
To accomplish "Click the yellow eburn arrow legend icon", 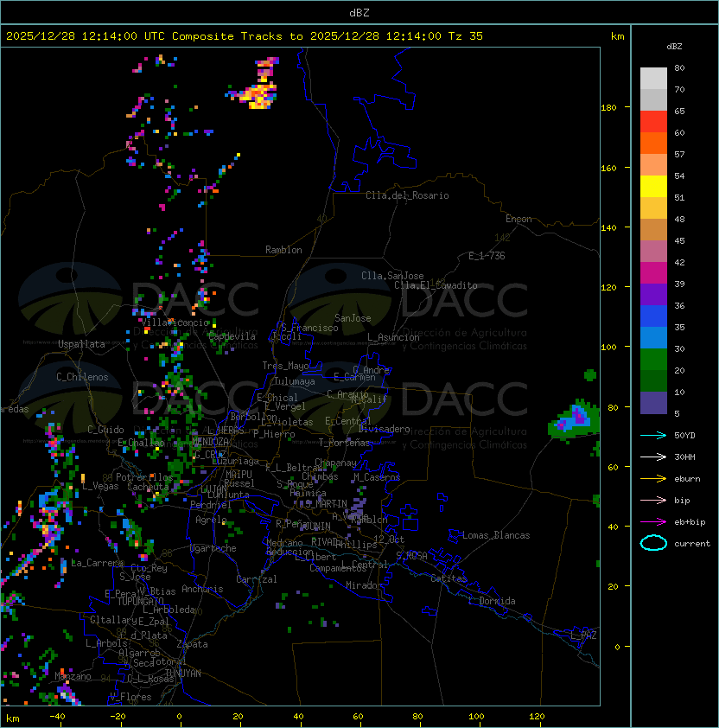I will 653,479.
